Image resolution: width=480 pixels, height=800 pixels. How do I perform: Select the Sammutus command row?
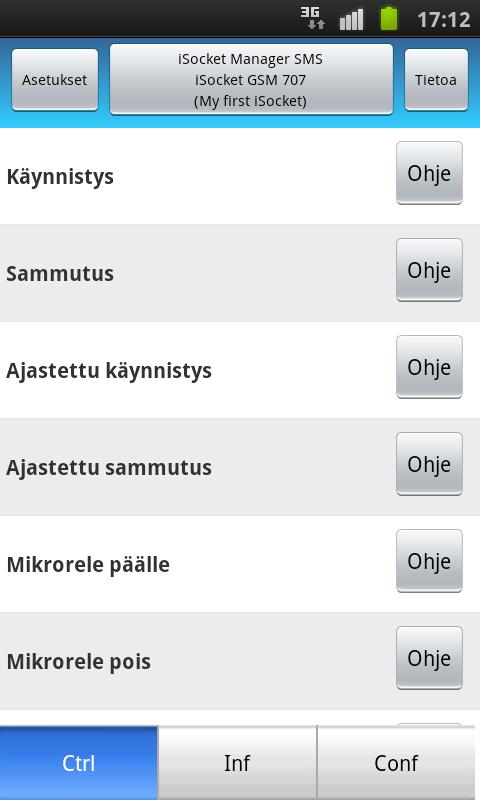pos(240,273)
